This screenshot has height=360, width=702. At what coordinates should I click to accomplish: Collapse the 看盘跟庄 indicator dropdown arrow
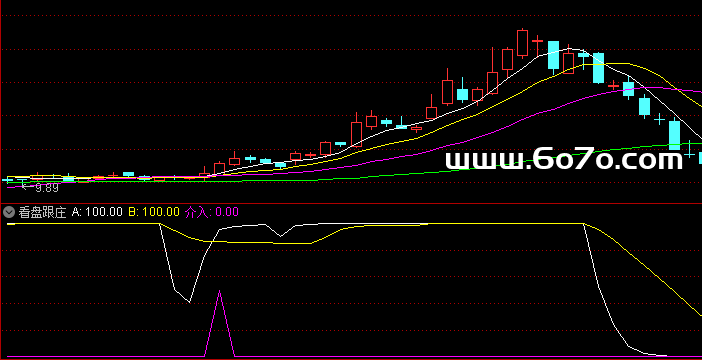[9, 212]
